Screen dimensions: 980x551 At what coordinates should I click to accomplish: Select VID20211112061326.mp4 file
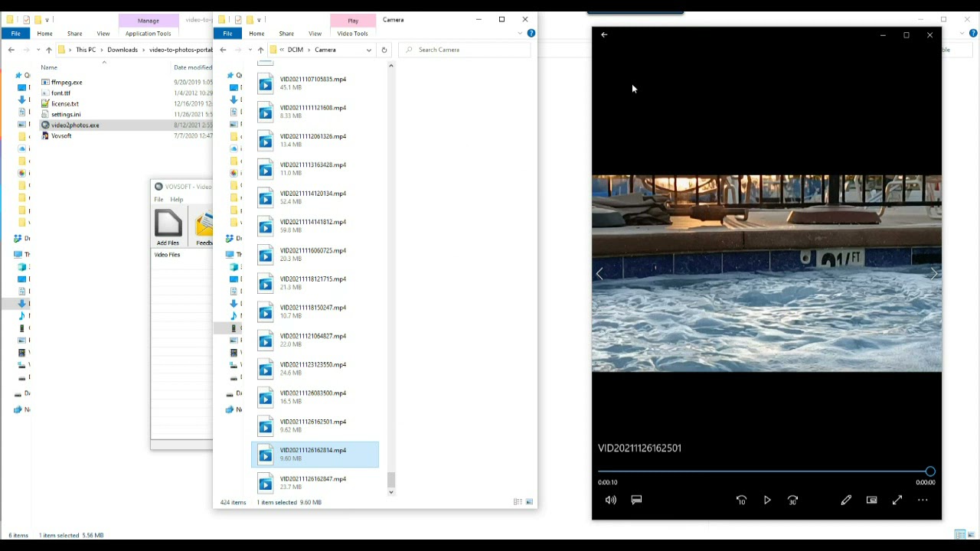coord(315,140)
